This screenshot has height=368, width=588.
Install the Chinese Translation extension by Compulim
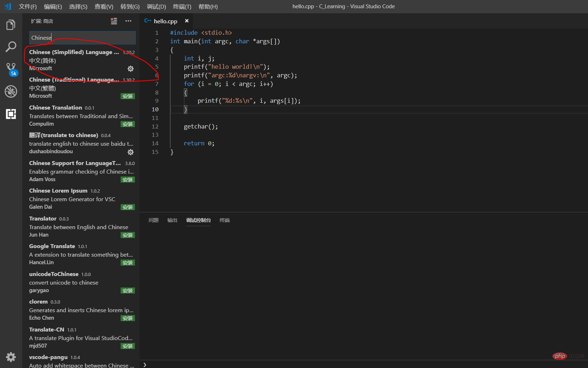point(128,124)
